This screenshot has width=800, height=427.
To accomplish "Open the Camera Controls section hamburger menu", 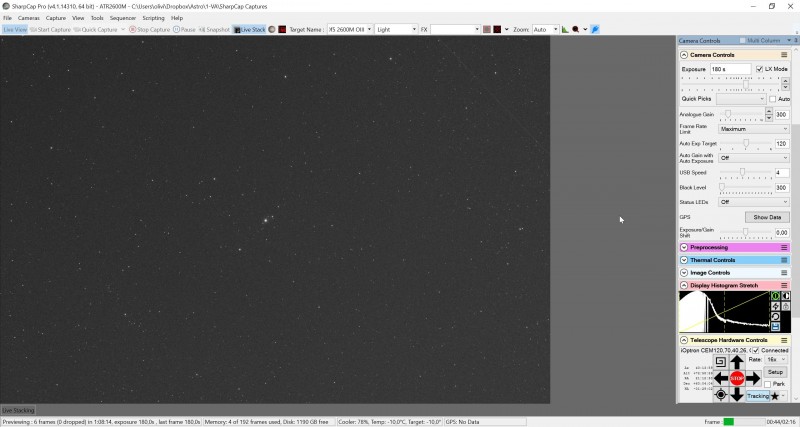I will click(784, 55).
